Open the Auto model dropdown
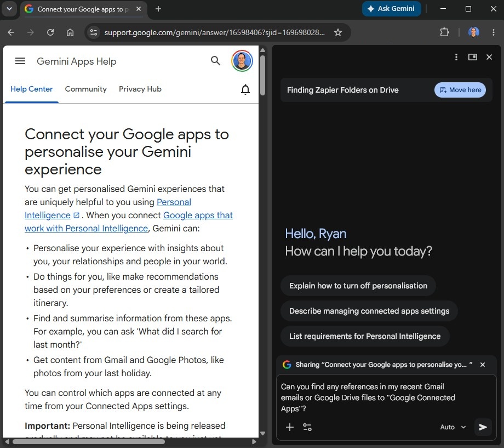Viewport: 504px width, 448px height. tap(453, 427)
